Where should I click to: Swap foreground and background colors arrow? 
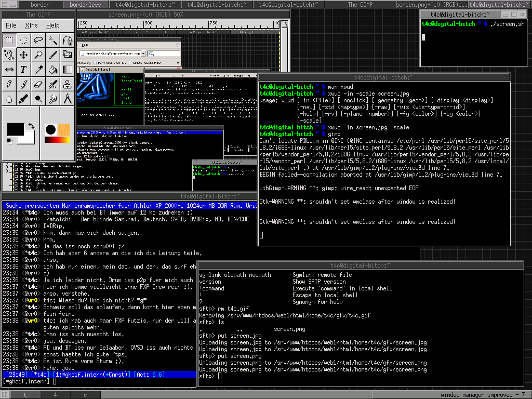coord(31,126)
